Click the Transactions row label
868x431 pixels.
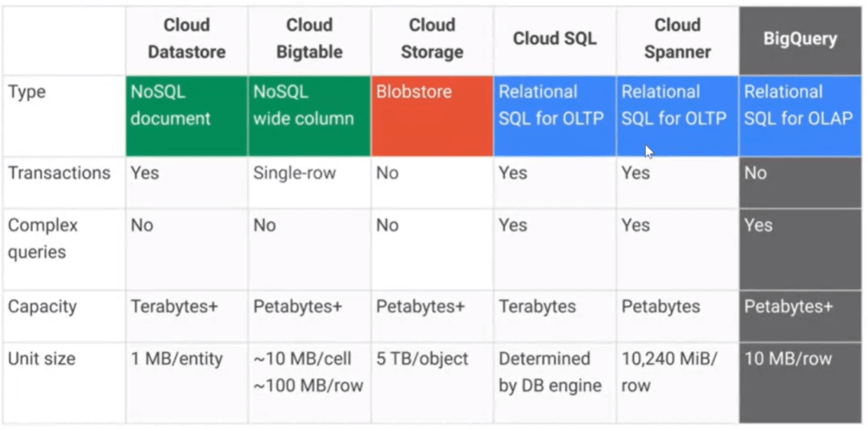pos(59,173)
